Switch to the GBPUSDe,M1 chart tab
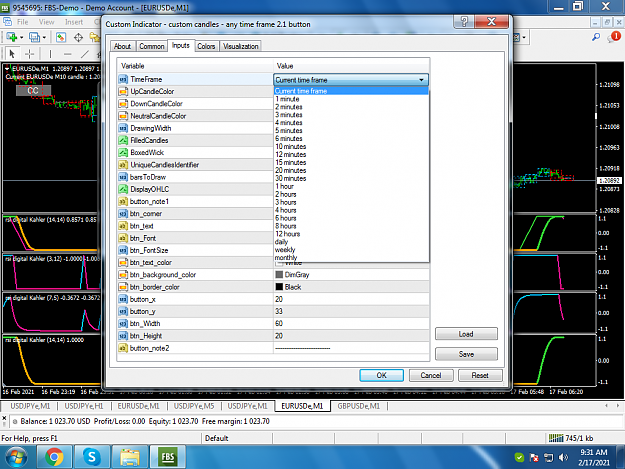This screenshot has width=625, height=469. [x=359, y=406]
